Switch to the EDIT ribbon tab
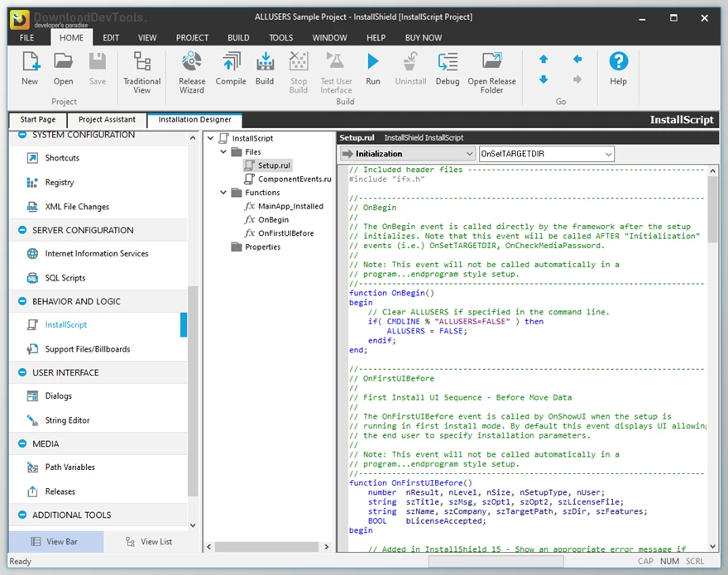The image size is (728, 575). click(111, 37)
